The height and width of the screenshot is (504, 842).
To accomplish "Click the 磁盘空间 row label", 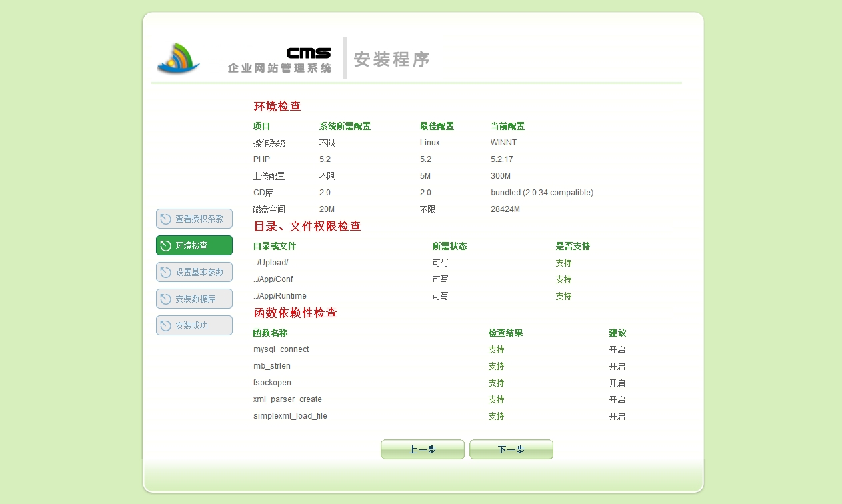I will 269,209.
